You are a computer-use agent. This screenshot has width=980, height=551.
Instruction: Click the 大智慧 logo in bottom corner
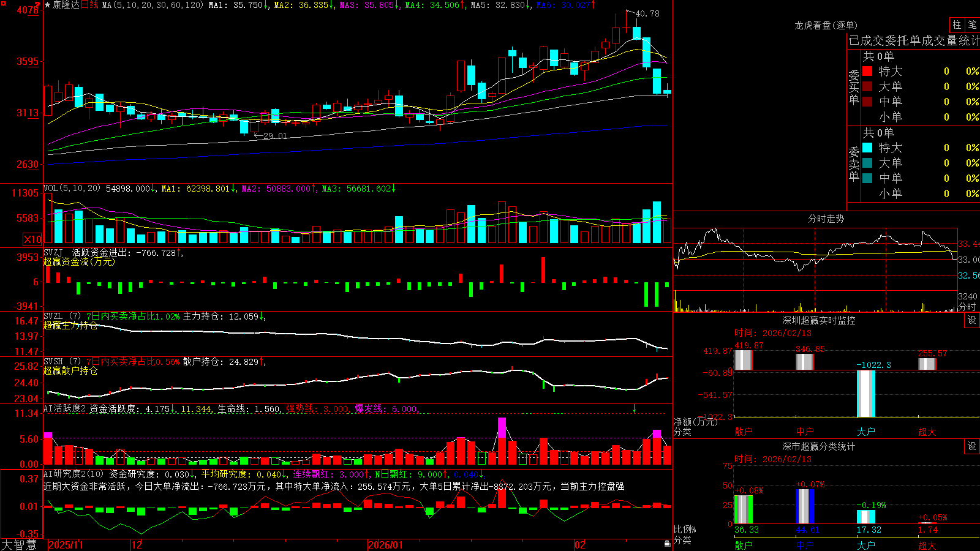tap(19, 545)
